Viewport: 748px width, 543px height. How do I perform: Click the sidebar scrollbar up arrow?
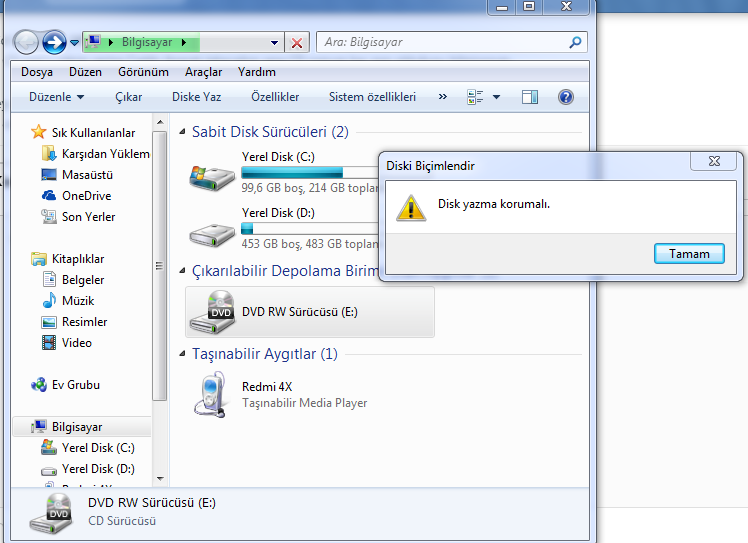point(160,122)
